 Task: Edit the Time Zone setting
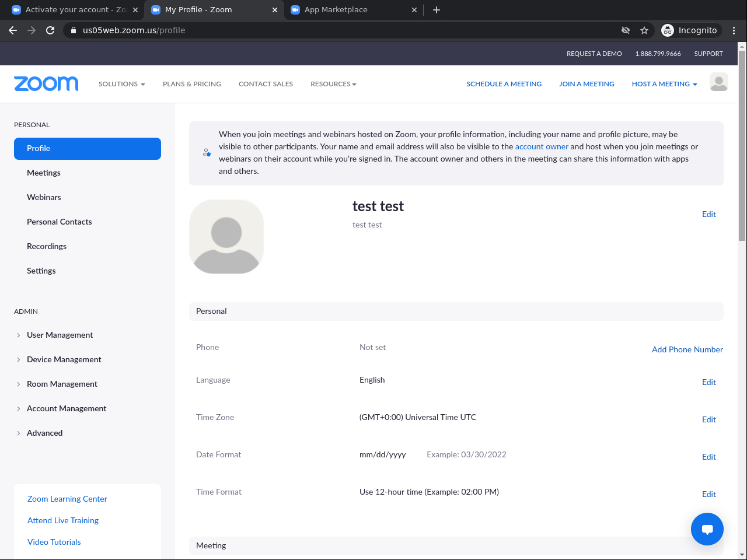click(x=708, y=419)
